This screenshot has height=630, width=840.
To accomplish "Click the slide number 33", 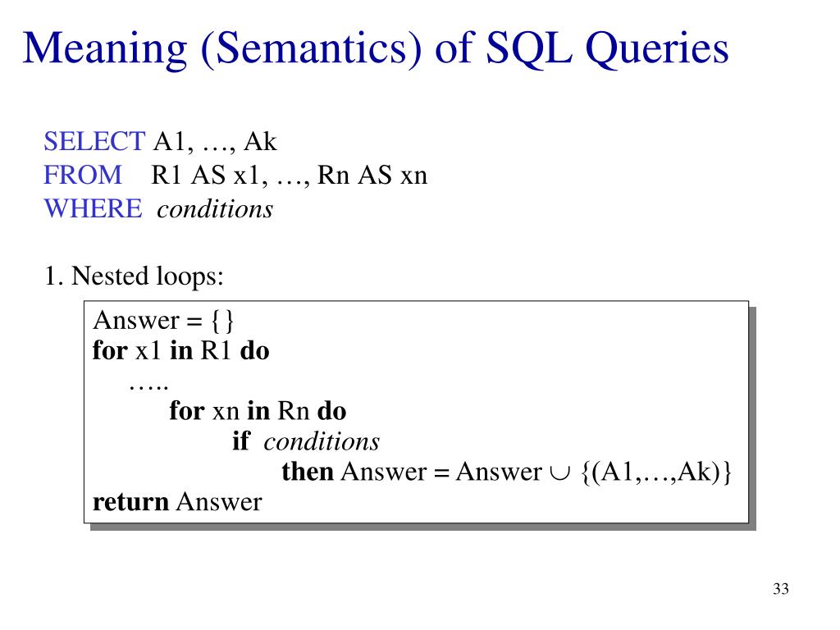I will [781, 589].
